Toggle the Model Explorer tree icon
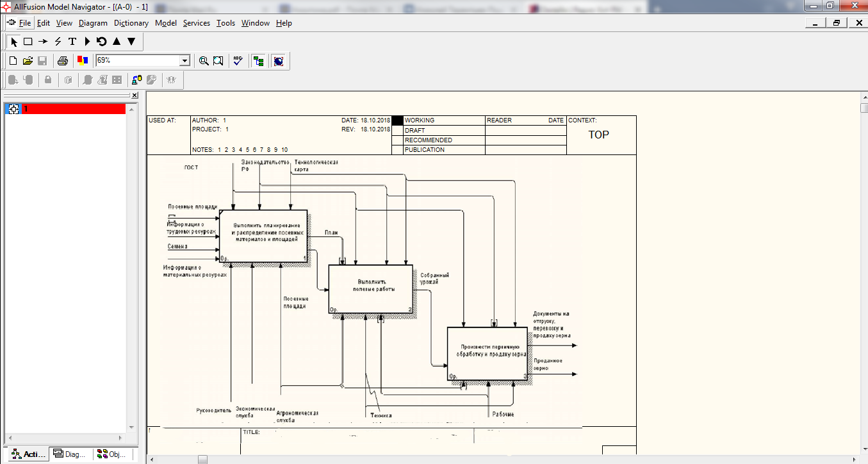Screen dimensions: 868x464 pos(259,61)
